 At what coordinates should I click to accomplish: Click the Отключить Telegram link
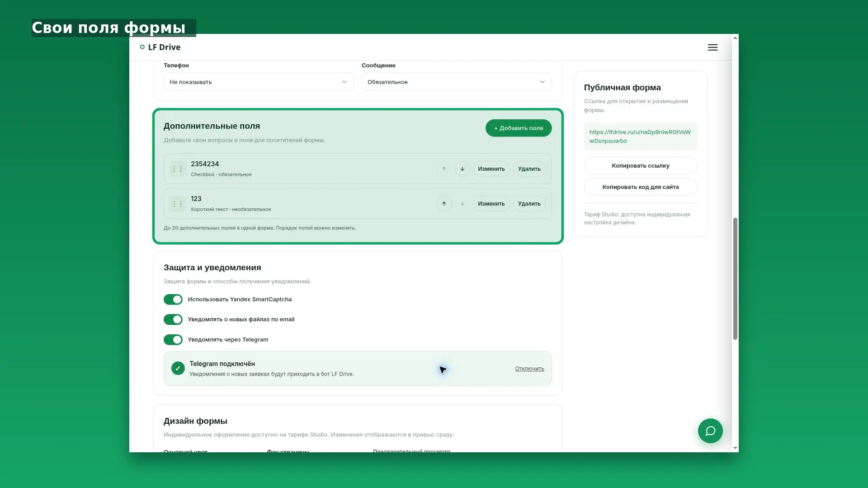529,369
